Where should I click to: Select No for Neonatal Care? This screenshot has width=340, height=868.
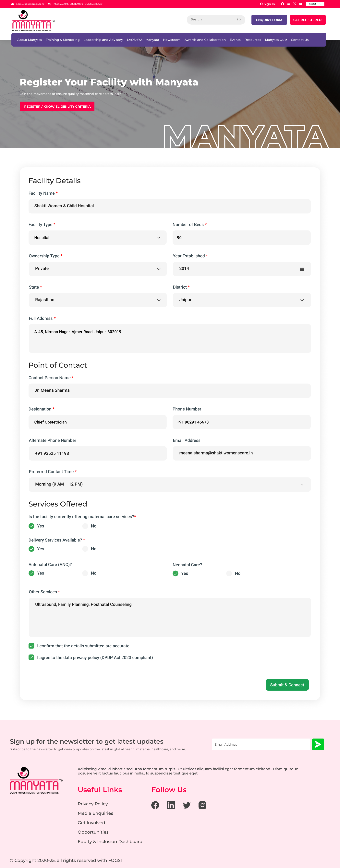point(229,573)
